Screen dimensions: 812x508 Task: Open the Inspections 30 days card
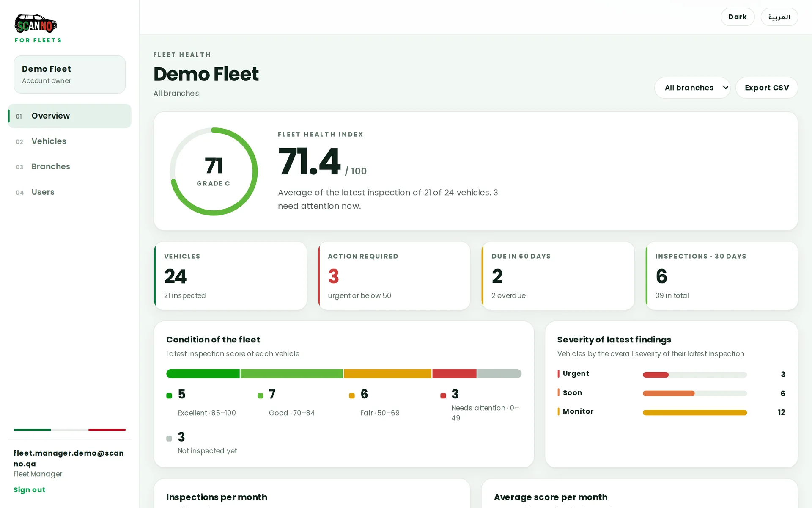pos(721,276)
